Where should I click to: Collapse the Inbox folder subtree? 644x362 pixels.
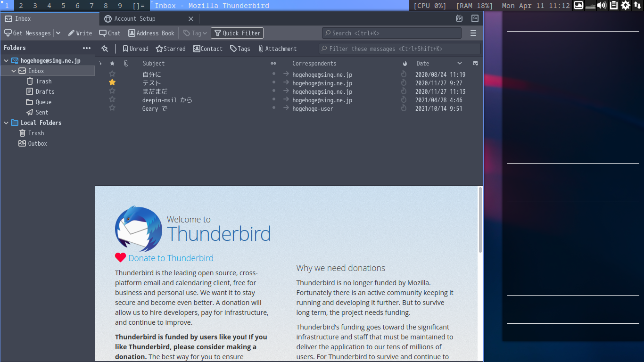[14, 71]
